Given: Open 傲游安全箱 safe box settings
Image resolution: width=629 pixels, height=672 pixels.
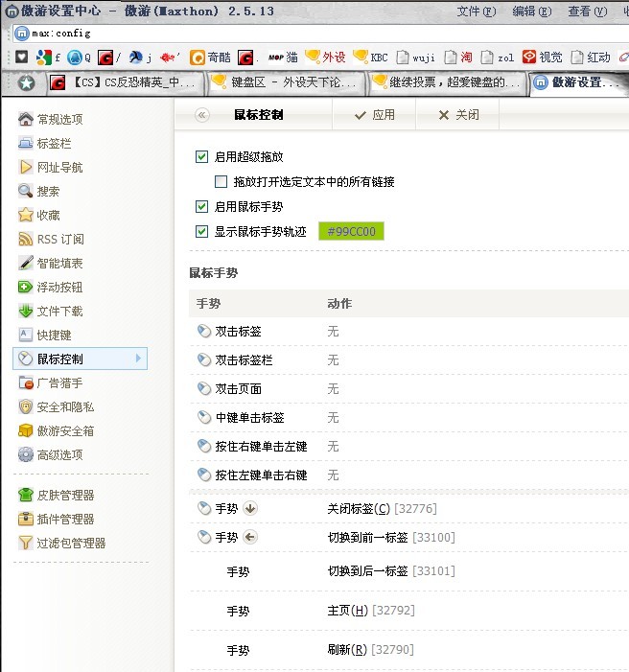Looking at the screenshot, I should click(57, 430).
